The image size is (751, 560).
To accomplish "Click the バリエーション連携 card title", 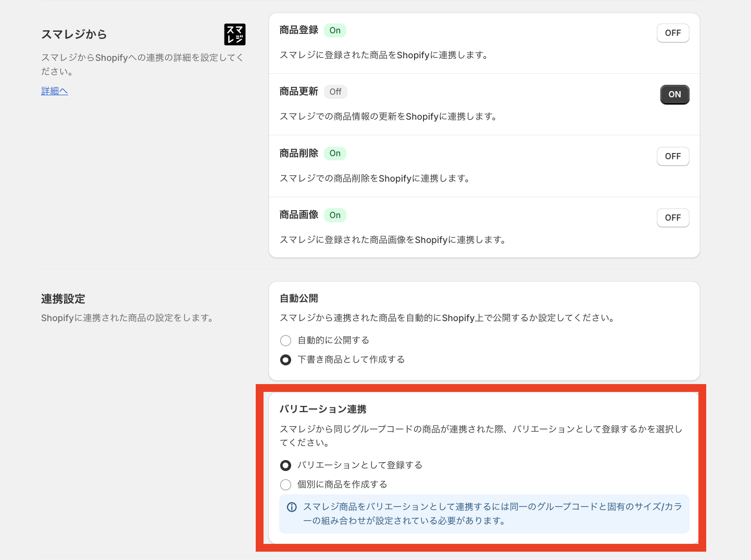I will pyautogui.click(x=323, y=409).
